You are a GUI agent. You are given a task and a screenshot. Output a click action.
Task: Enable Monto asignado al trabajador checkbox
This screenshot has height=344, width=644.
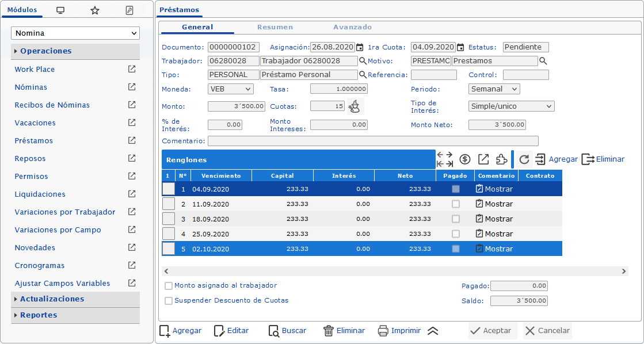(x=169, y=286)
